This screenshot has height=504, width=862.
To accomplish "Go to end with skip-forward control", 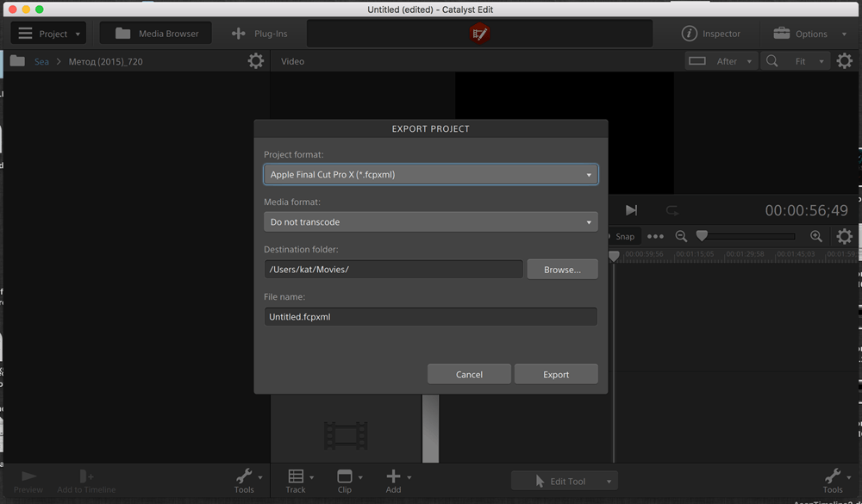I will click(x=631, y=210).
